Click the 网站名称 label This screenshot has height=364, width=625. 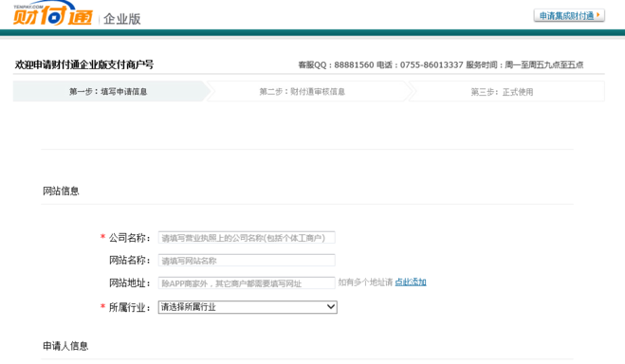coord(130,261)
